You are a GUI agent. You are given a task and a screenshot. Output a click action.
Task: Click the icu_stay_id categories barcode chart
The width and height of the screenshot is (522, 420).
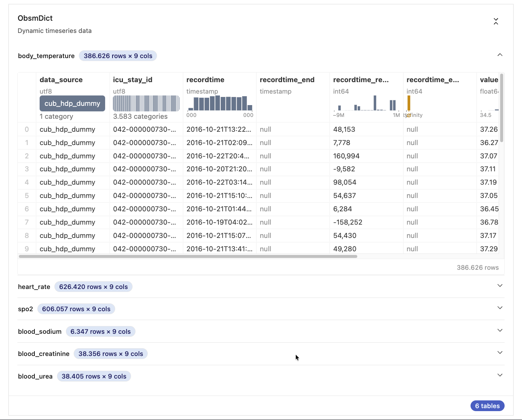146,104
